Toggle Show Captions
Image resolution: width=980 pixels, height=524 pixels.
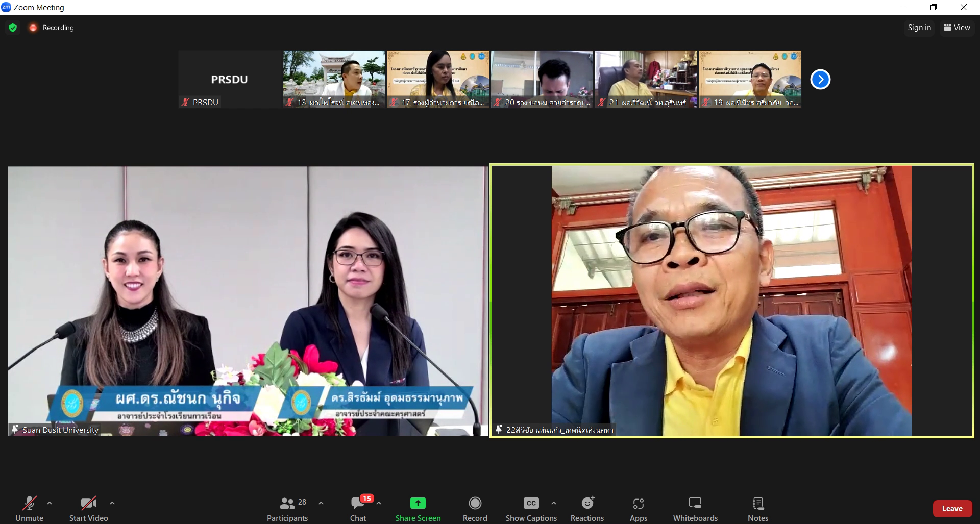coord(531,509)
